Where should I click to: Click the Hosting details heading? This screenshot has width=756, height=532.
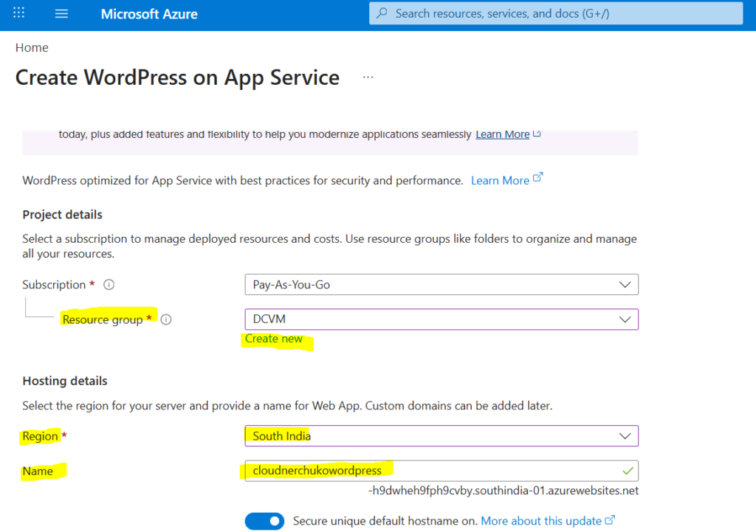click(65, 381)
